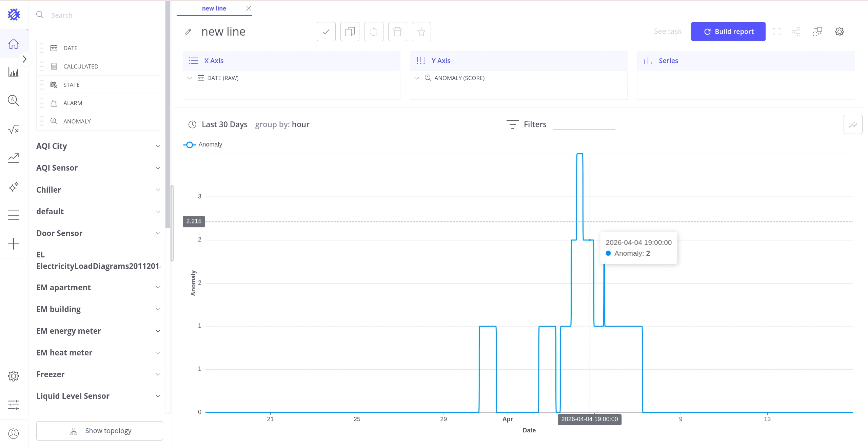Image resolution: width=868 pixels, height=448 pixels.
Task: Click the share icon in header
Action: pos(796,32)
